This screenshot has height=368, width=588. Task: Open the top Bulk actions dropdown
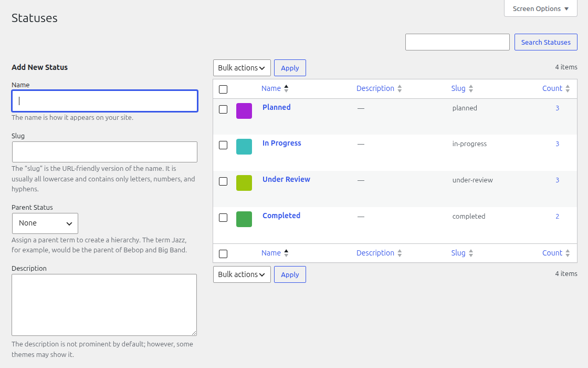[x=242, y=68]
